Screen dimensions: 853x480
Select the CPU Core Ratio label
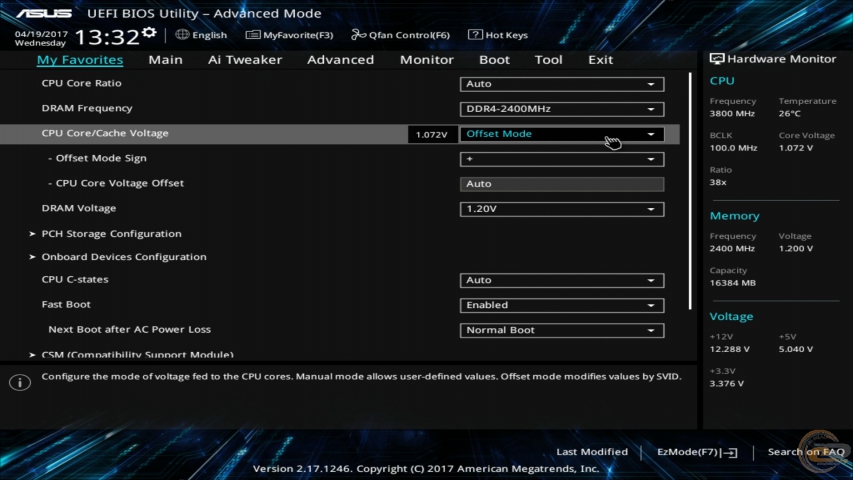coord(82,83)
